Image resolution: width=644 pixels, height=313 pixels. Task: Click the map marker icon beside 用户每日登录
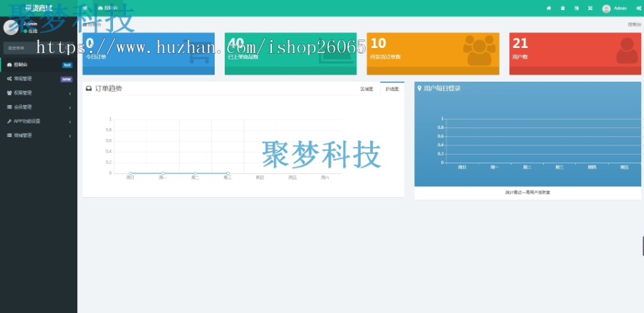[x=419, y=88]
